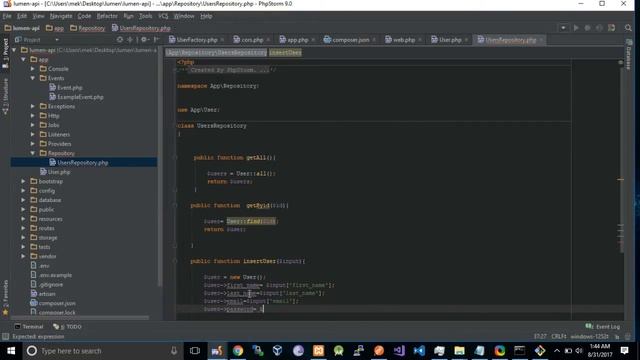This screenshot has height=360, width=640.
Task: Open the Favorites side tool window
Action: (x=5, y=297)
